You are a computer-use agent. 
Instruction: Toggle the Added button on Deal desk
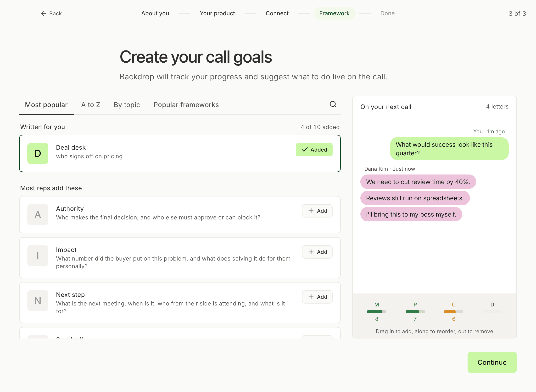314,150
